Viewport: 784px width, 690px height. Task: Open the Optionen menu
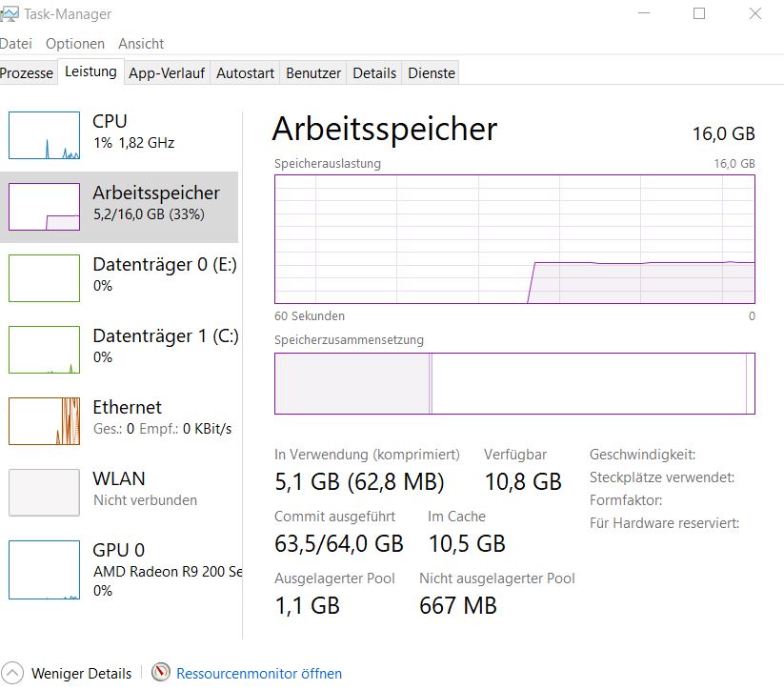click(75, 44)
